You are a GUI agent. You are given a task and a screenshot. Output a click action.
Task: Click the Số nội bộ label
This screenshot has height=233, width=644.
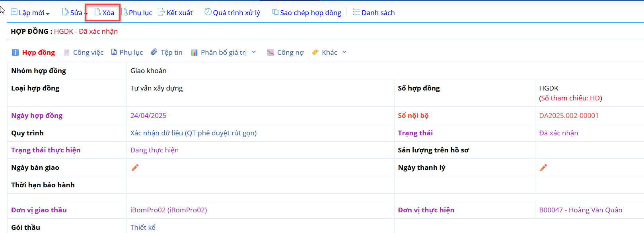click(x=413, y=116)
